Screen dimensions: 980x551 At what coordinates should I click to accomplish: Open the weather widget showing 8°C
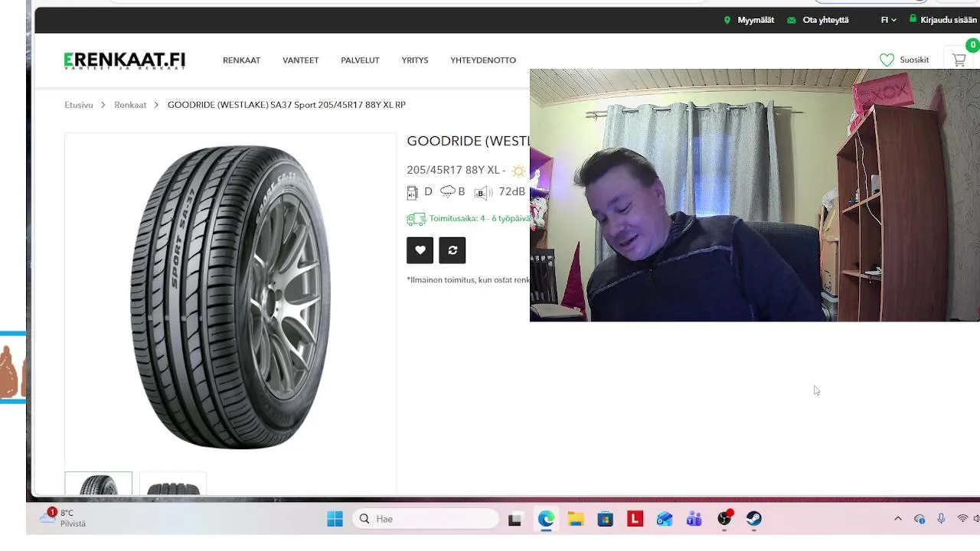63,518
